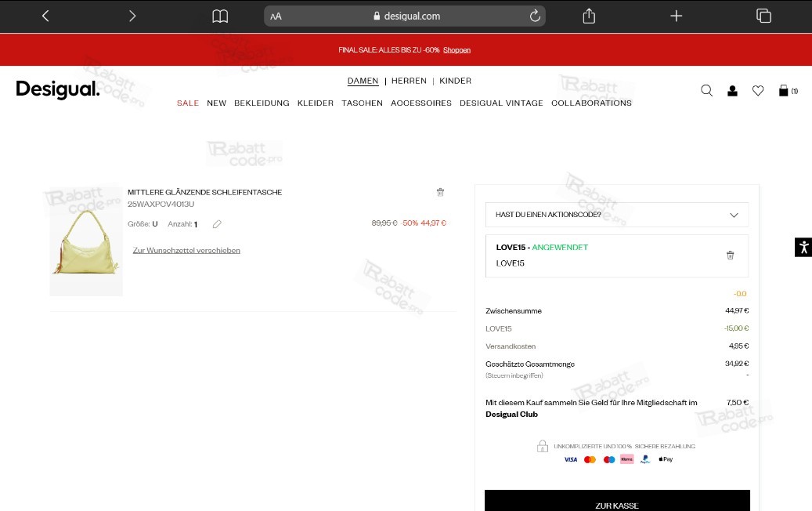Image resolution: width=812 pixels, height=511 pixels.
Task: Click the Mastercard payment icon
Action: 590,459
